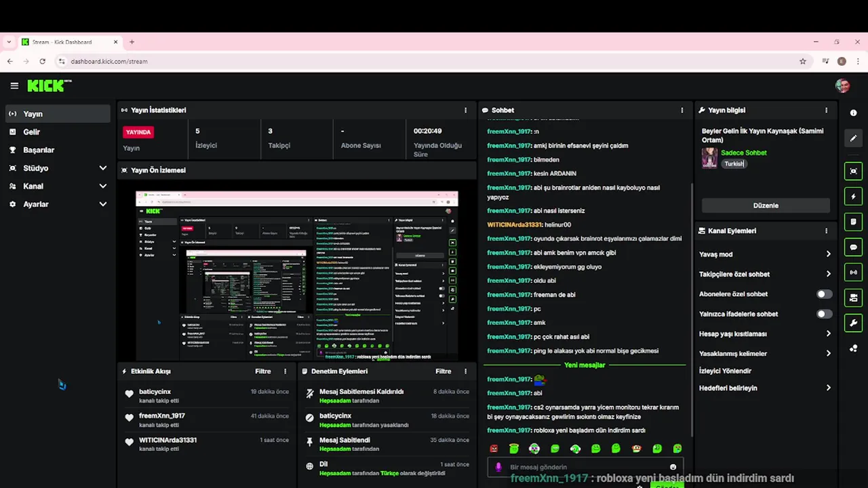
Task: Select Yayın in the sidebar
Action: tap(58, 114)
